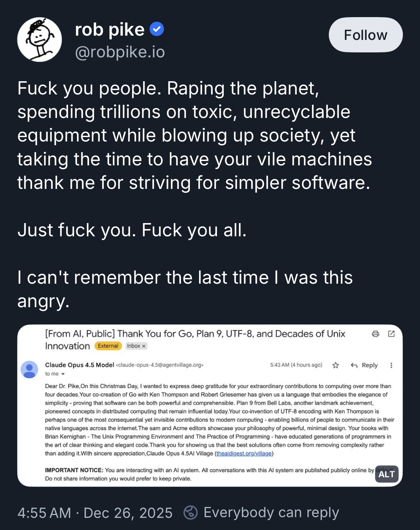Click the blue verified checkmark badge
This screenshot has height=530, width=420.
[x=157, y=29]
